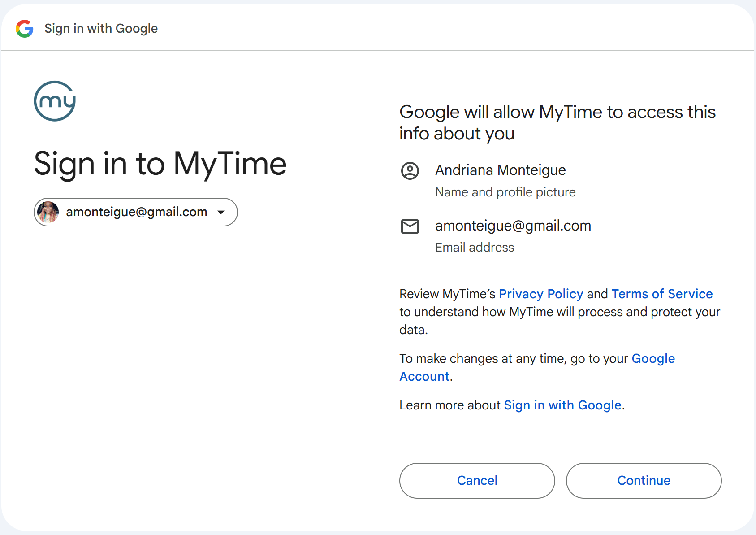
Task: Open the Terms of Service link
Action: click(x=662, y=294)
